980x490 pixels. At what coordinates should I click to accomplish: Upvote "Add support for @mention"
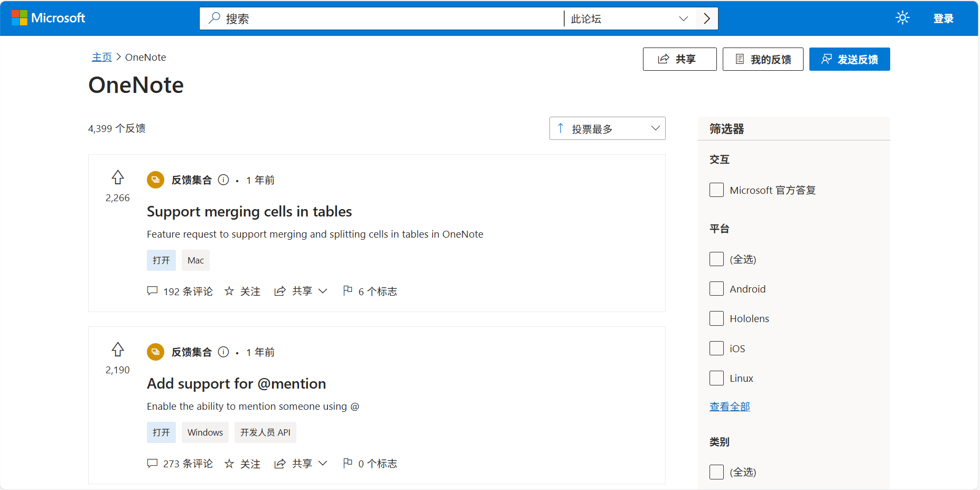(x=117, y=350)
